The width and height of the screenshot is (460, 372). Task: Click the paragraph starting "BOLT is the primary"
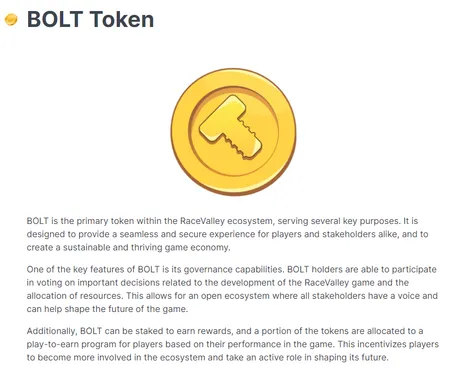point(227,234)
